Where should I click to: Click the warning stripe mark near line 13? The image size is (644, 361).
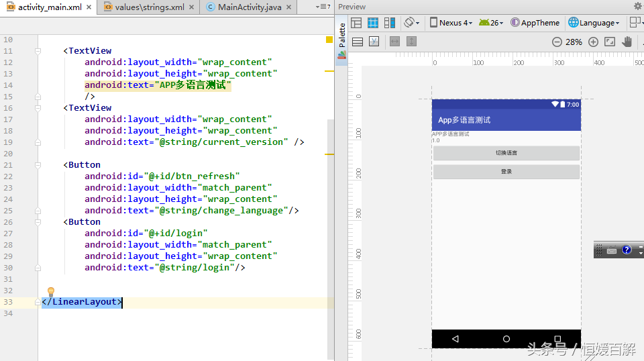click(329, 71)
